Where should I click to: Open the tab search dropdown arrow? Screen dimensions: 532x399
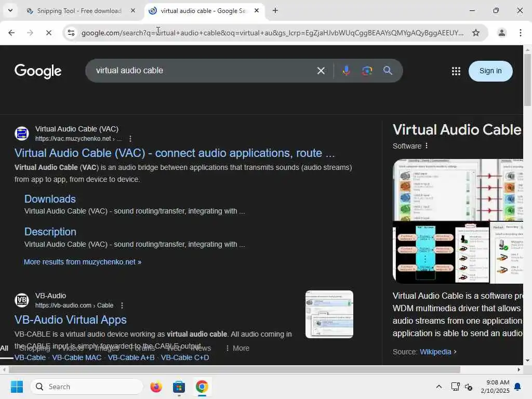point(10,10)
